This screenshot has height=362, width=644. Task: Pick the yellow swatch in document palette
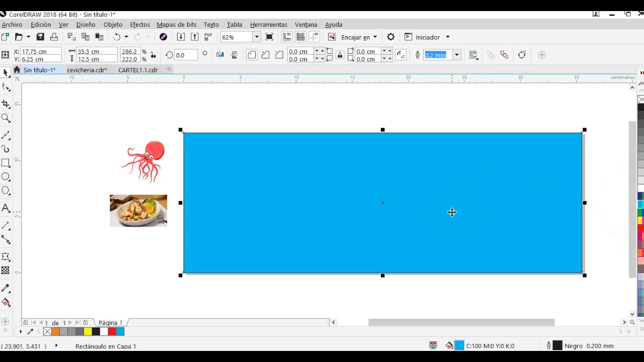pyautogui.click(x=88, y=332)
